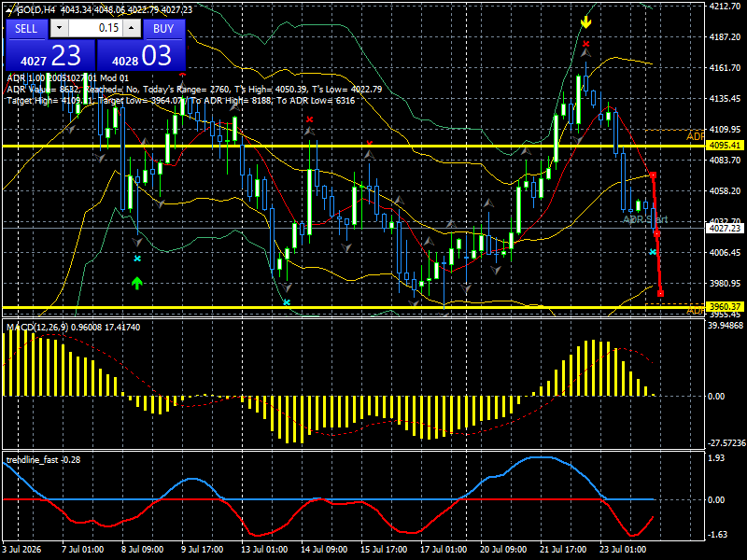Screen dimensions: 747x560
Task: Select the bottom anchor square of the red trendline
Action: pos(661,294)
